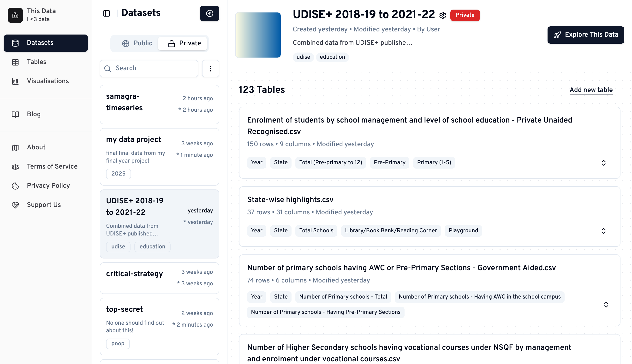The width and height of the screenshot is (632, 364).
Task: Expand the State-wise highlights table card
Action: (x=603, y=231)
